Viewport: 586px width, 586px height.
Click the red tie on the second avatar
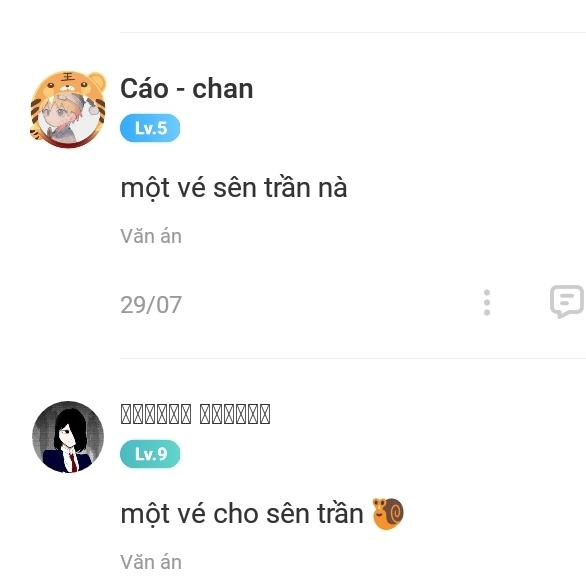[73, 461]
